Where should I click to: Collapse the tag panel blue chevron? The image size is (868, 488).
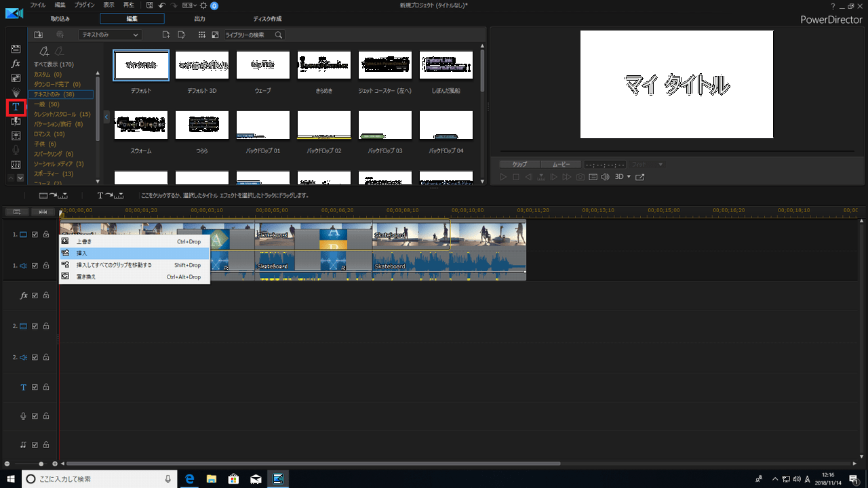(106, 117)
